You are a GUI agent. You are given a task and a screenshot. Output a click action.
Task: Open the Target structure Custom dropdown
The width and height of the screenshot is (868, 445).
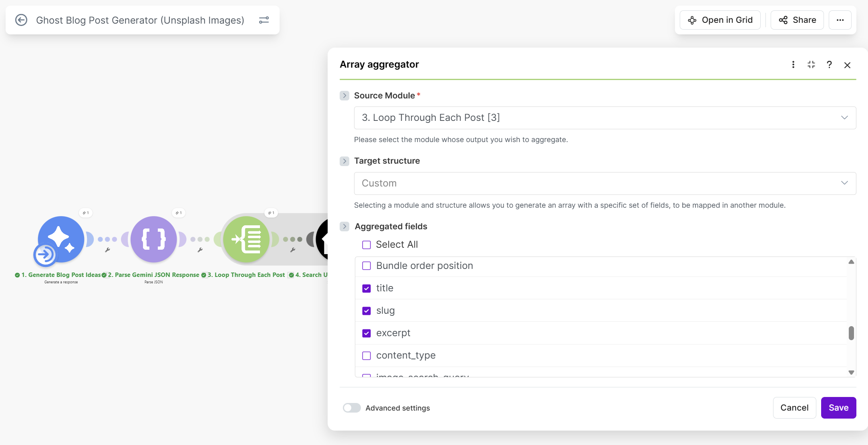(x=605, y=183)
